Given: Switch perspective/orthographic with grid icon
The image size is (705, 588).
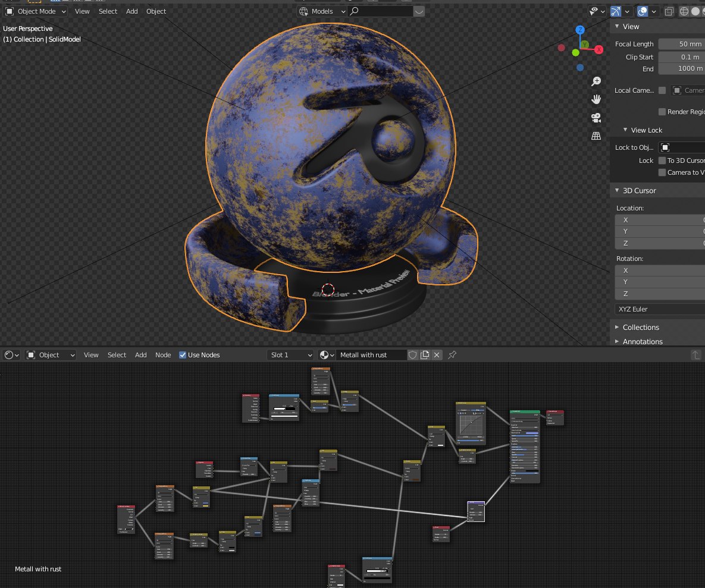Looking at the screenshot, I should point(596,136).
